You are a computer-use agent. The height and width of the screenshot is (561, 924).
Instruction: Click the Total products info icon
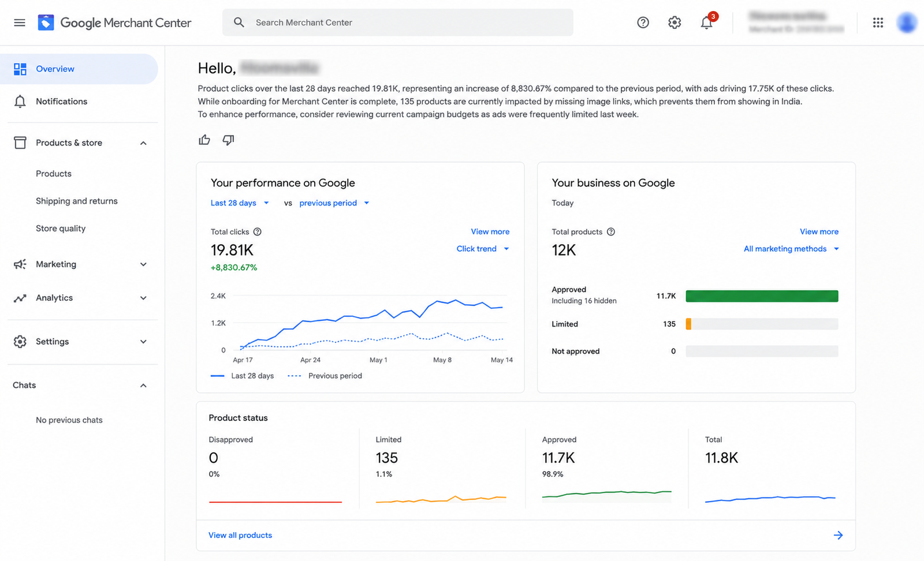click(611, 232)
